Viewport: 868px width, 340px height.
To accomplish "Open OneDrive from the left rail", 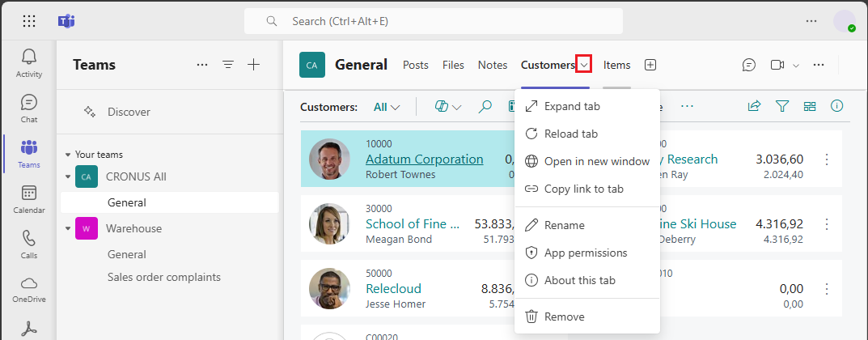I will tap(29, 288).
